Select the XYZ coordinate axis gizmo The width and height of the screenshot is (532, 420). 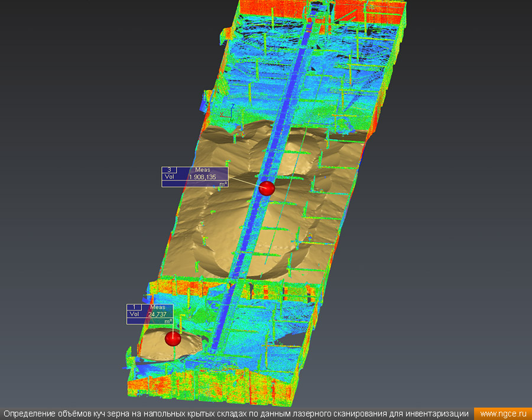(228, 111)
